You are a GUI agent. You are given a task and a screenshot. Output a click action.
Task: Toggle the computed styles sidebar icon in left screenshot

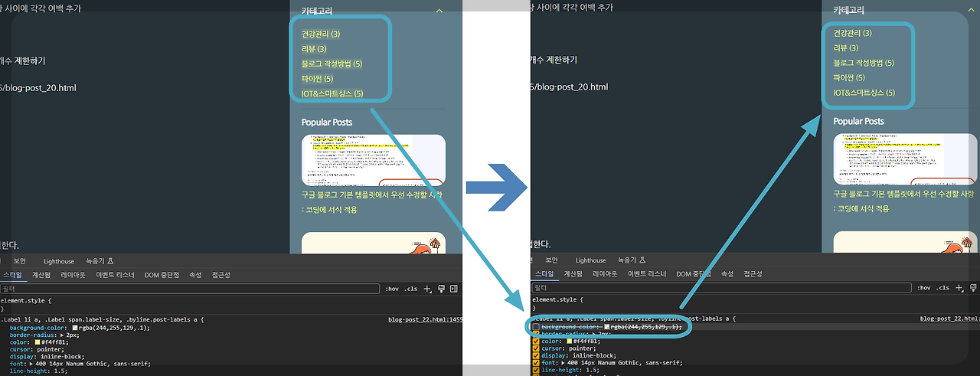click(x=454, y=289)
